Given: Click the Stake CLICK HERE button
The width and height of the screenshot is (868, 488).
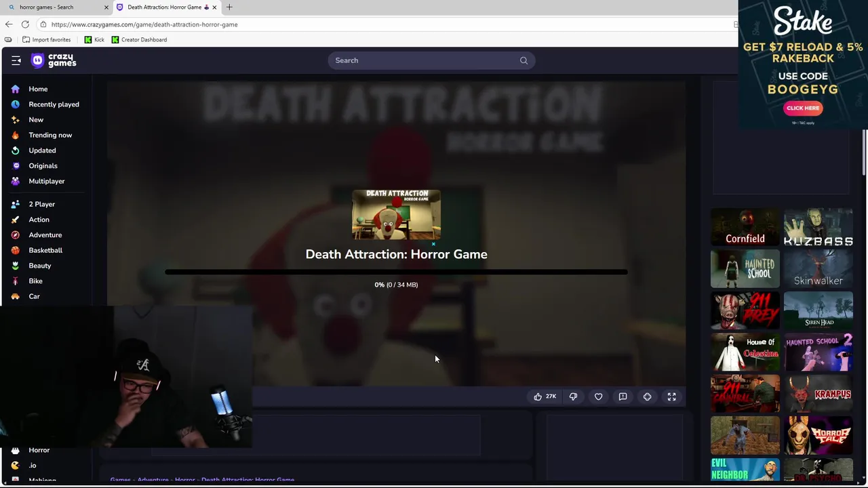Looking at the screenshot, I should point(803,108).
